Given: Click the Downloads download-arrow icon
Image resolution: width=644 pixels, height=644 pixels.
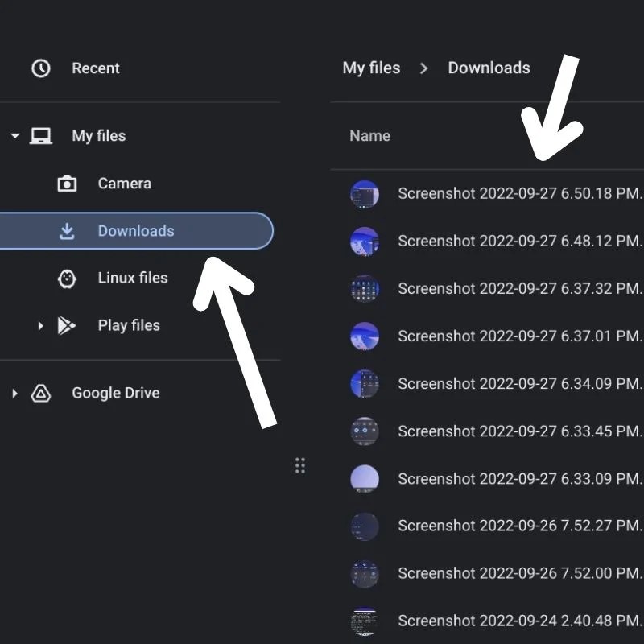Looking at the screenshot, I should click(68, 231).
